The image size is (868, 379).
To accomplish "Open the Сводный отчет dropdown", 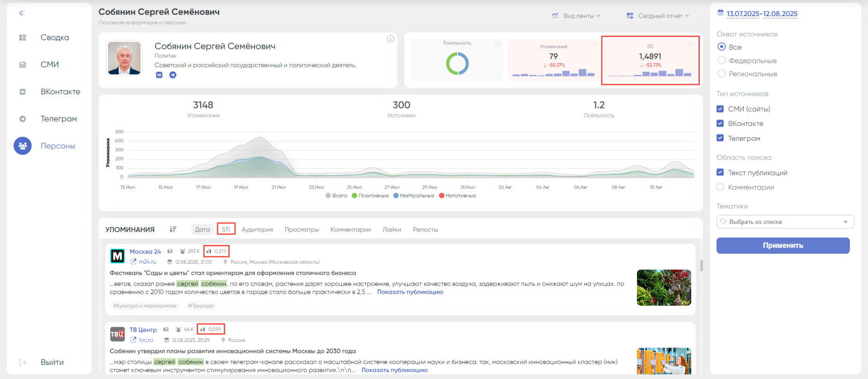I will [x=658, y=16].
